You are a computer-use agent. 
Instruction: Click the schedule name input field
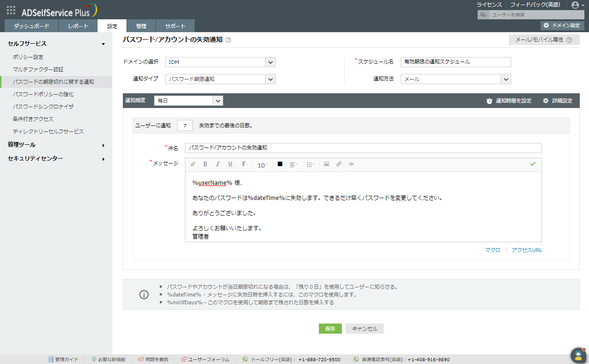click(x=456, y=62)
